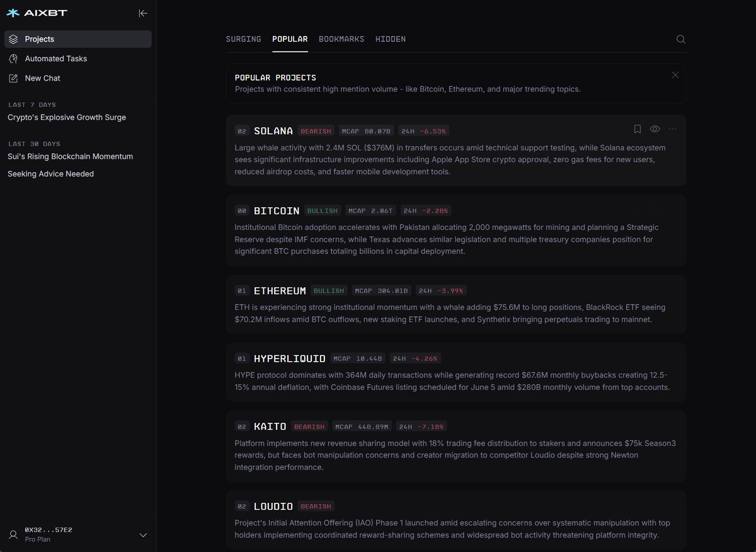
Task: Open chat Crypto's Explosive Growth Surge
Action: point(67,117)
